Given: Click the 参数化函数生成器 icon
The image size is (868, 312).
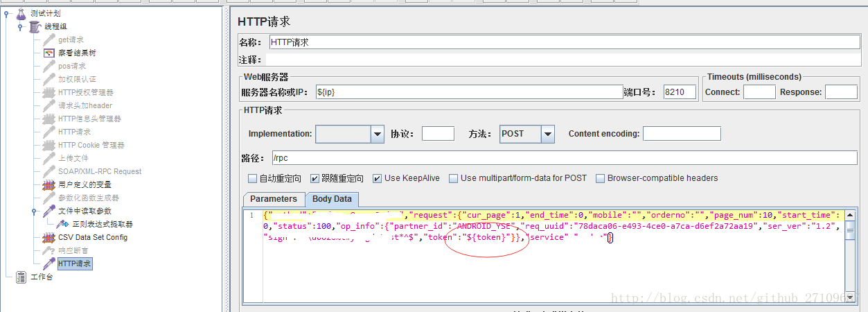Looking at the screenshot, I should click(48, 198).
